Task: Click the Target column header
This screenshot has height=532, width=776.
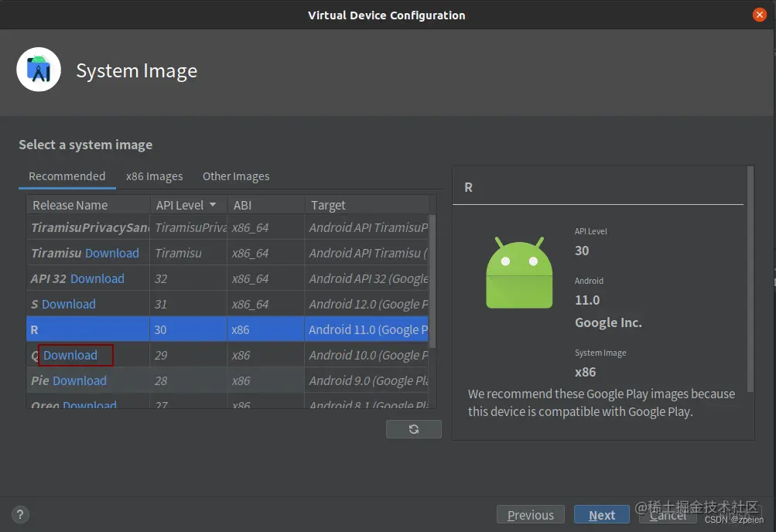Action: click(367, 205)
